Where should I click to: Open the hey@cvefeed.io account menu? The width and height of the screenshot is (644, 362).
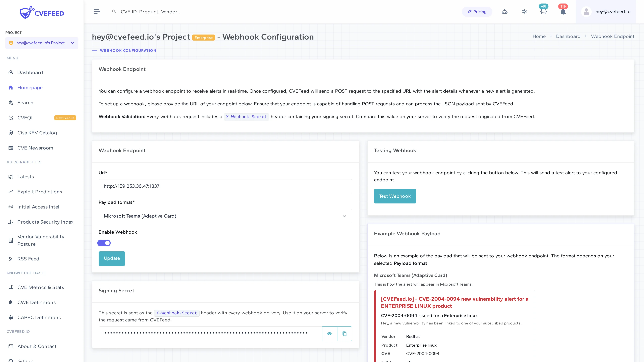click(x=605, y=12)
